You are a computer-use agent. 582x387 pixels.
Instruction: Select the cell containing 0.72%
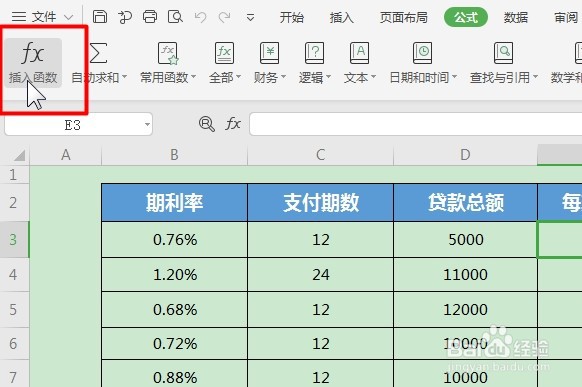174,343
